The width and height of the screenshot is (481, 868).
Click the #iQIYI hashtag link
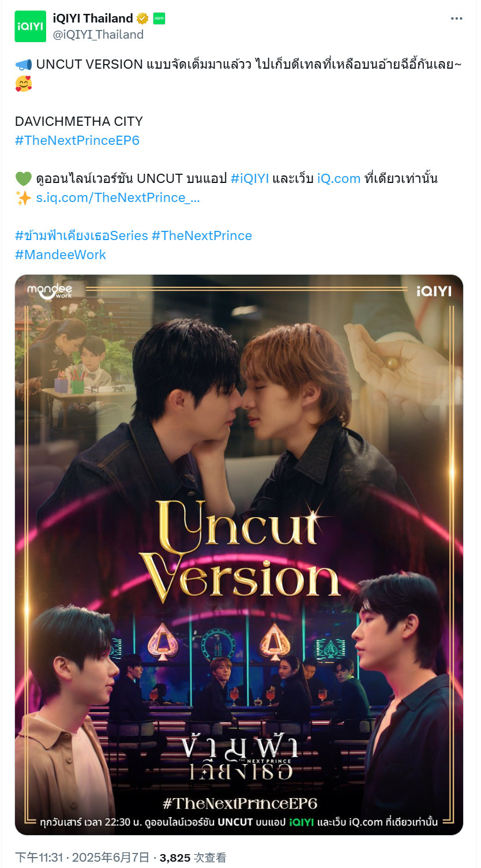[x=250, y=178]
